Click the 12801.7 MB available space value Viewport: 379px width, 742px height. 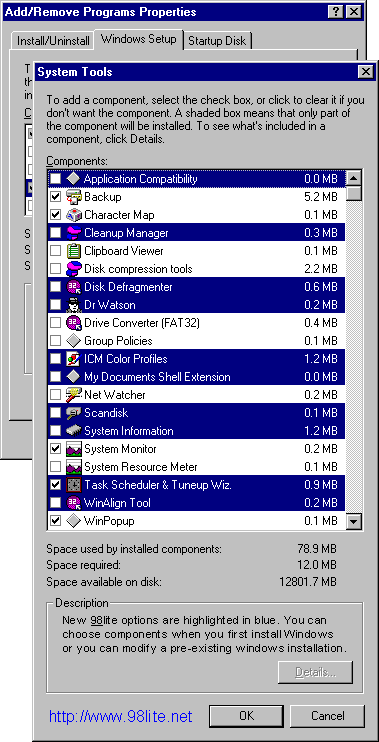(x=308, y=581)
